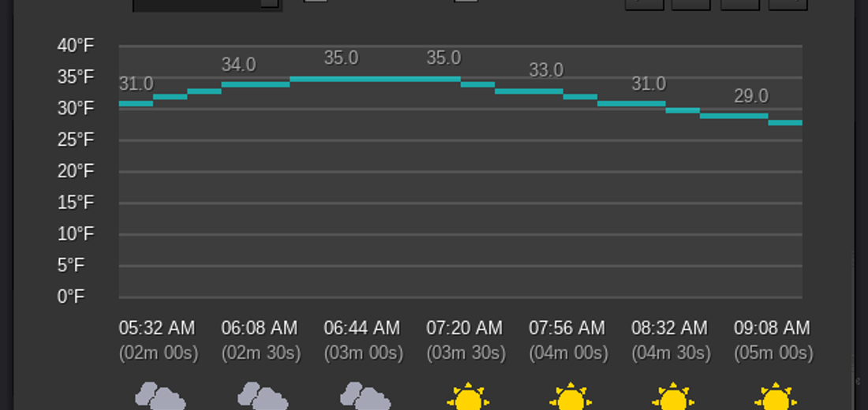Select the 29.0 temperature data label
This screenshot has height=410, width=868.
(x=750, y=96)
